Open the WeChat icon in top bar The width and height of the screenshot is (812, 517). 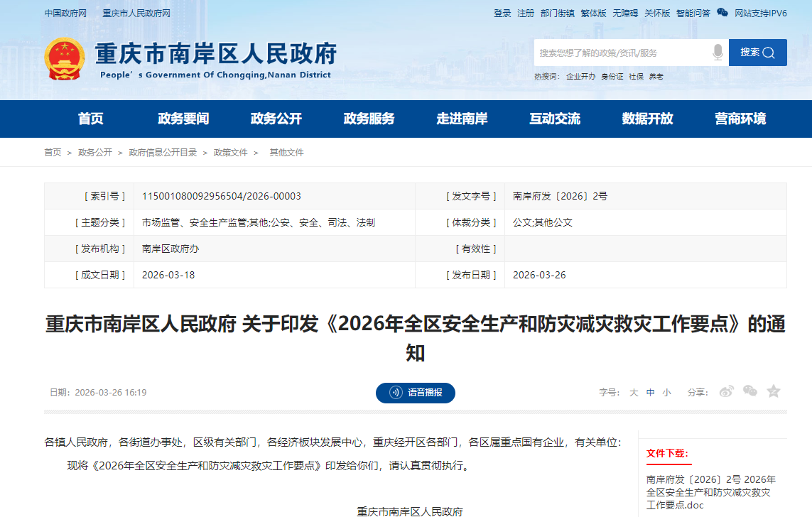point(722,13)
